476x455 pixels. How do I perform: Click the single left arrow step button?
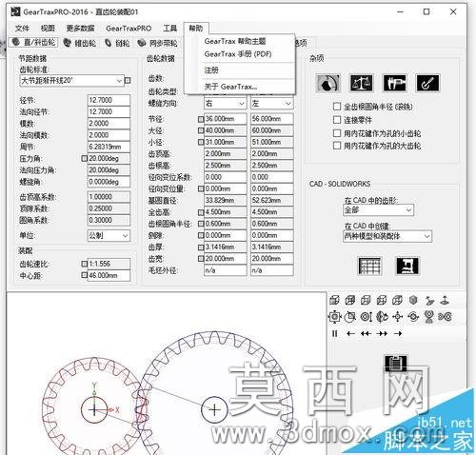pyautogui.click(x=350, y=333)
